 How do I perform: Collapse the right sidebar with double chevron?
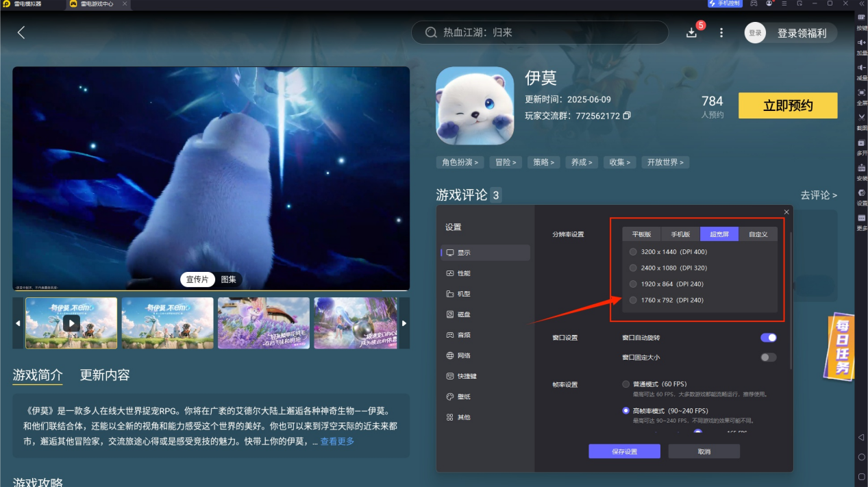tap(861, 3)
